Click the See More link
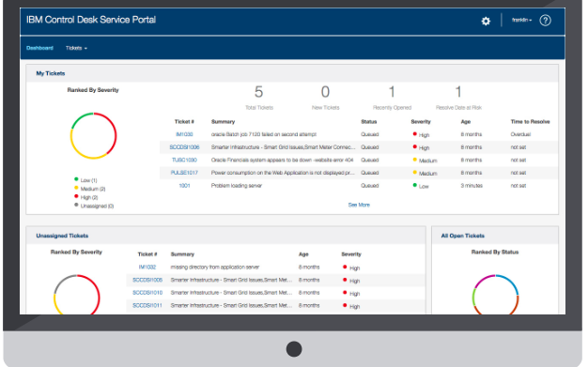Screen dimensions: 588x367 click(359, 205)
